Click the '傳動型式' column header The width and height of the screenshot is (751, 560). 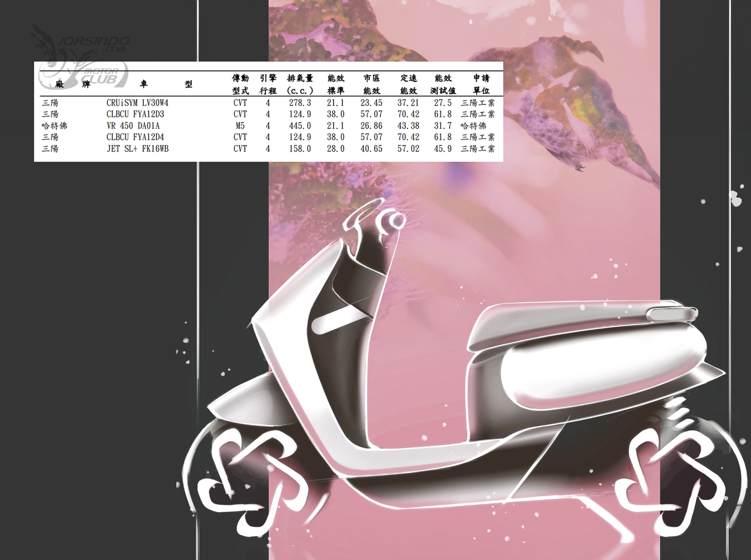pyautogui.click(x=241, y=84)
